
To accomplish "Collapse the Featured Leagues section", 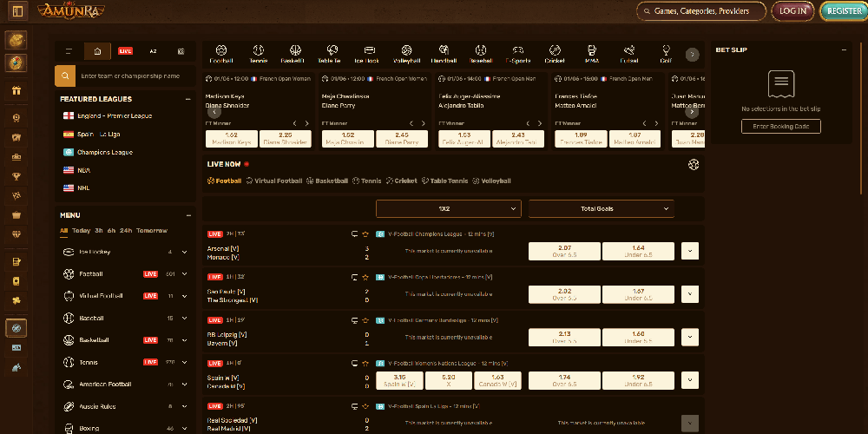I will tap(188, 100).
